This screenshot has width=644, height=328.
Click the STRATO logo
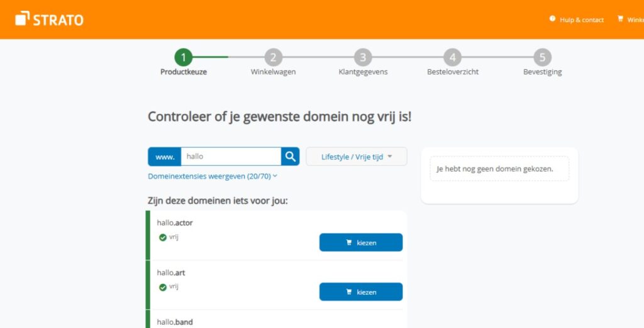[x=49, y=19]
